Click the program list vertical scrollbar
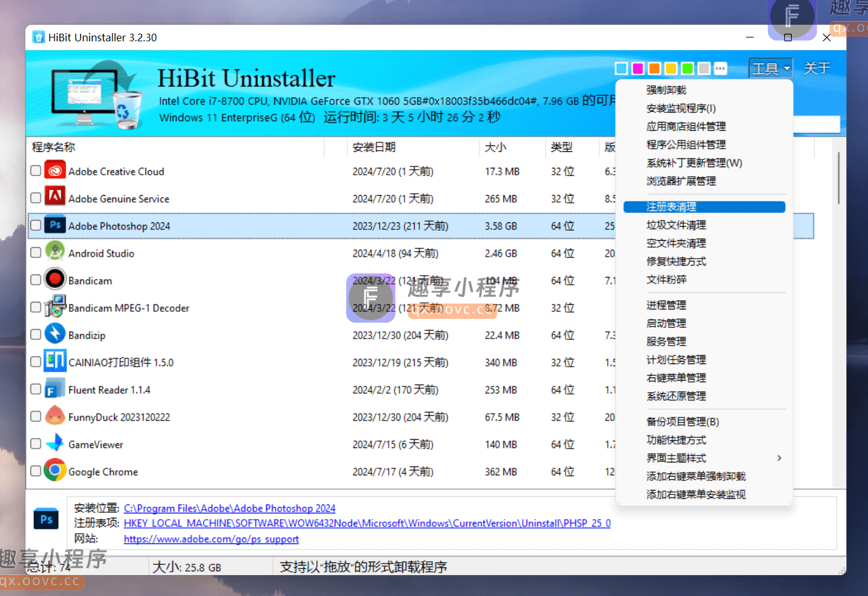The image size is (868, 596). (x=839, y=178)
